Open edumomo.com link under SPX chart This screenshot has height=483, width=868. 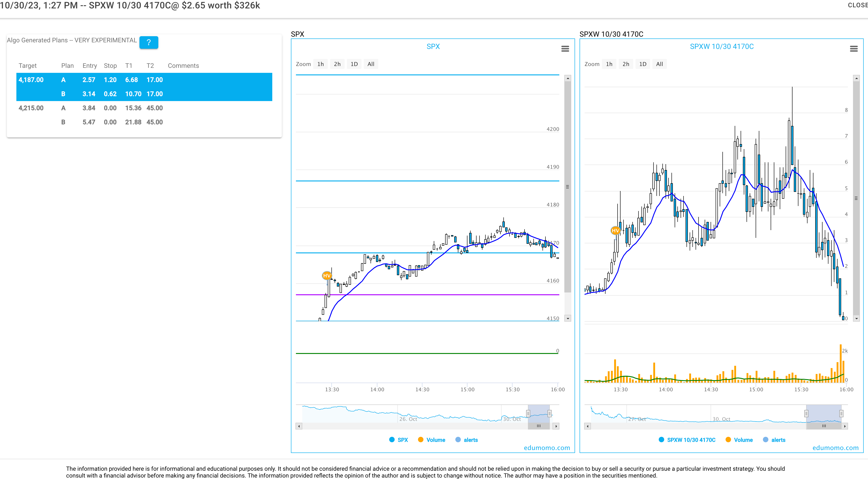(x=547, y=447)
